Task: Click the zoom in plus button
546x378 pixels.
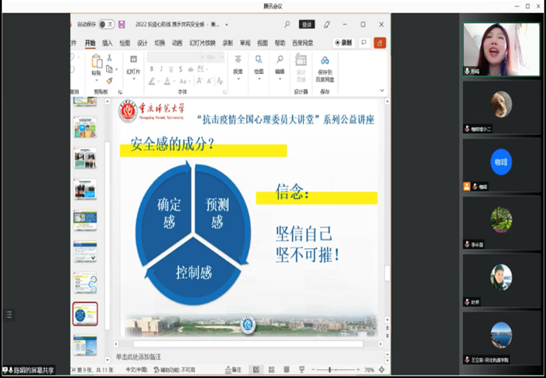Action: (358, 370)
